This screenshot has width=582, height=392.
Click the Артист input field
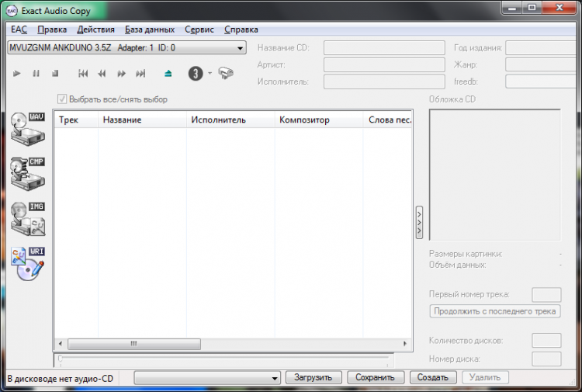384,64
